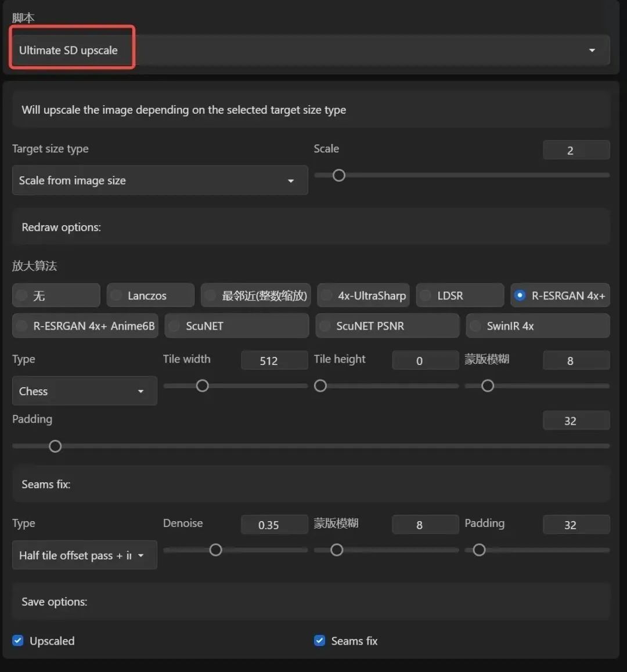Select the ScuNET PSNR upscaler
627x672 pixels.
click(x=387, y=326)
